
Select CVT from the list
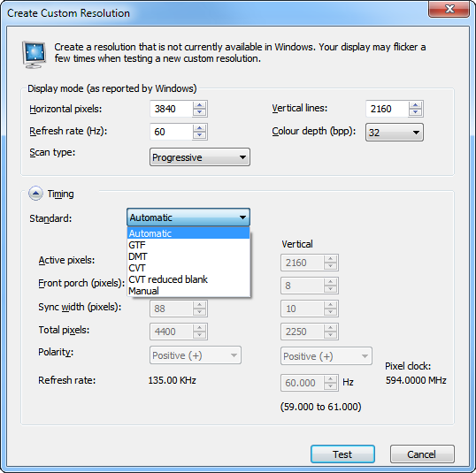point(188,268)
